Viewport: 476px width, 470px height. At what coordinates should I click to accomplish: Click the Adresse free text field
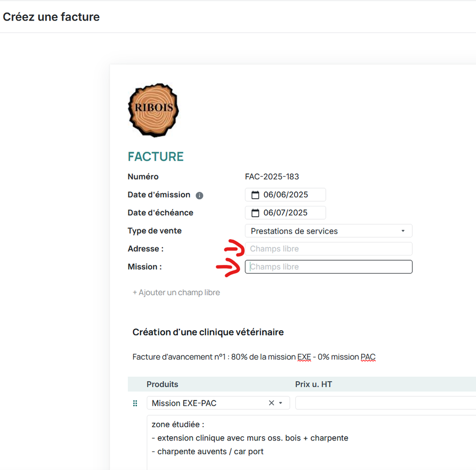328,249
